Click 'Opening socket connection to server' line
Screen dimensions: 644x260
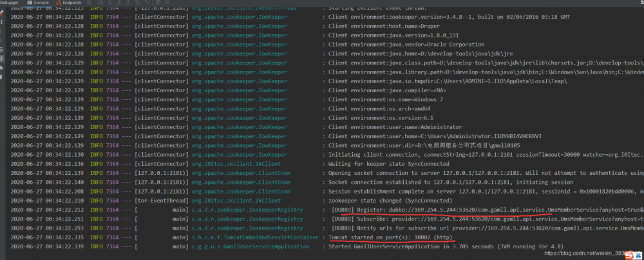coord(486,173)
